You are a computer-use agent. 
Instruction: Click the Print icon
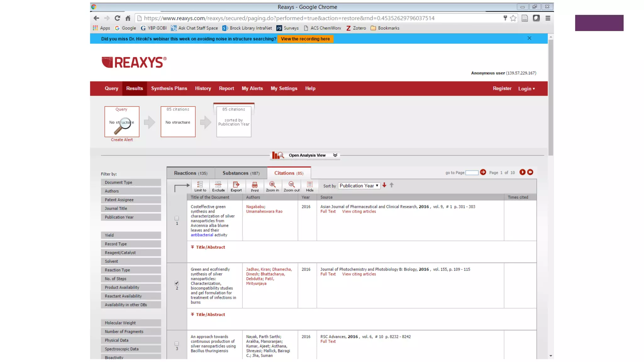point(255,186)
